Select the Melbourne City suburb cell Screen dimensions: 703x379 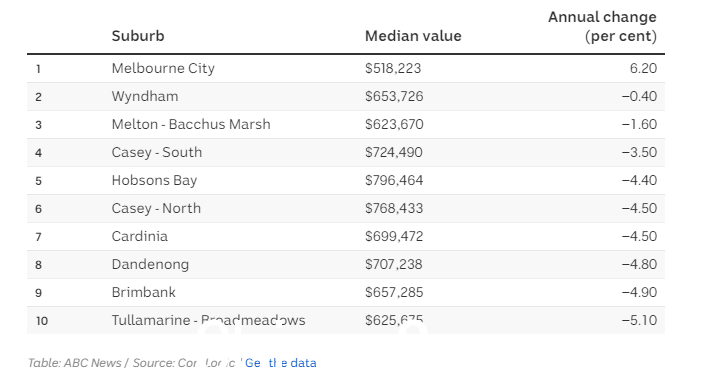click(x=163, y=68)
